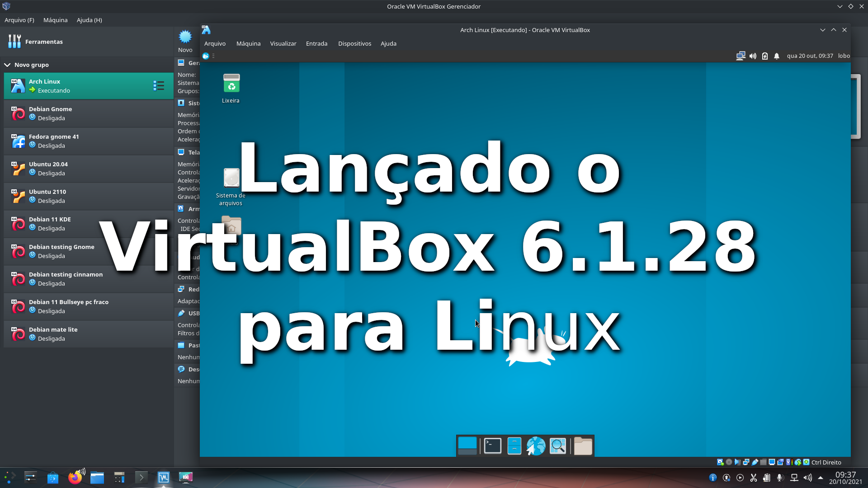Open Máquina menu in Manager window
The width and height of the screenshot is (868, 488).
(55, 20)
